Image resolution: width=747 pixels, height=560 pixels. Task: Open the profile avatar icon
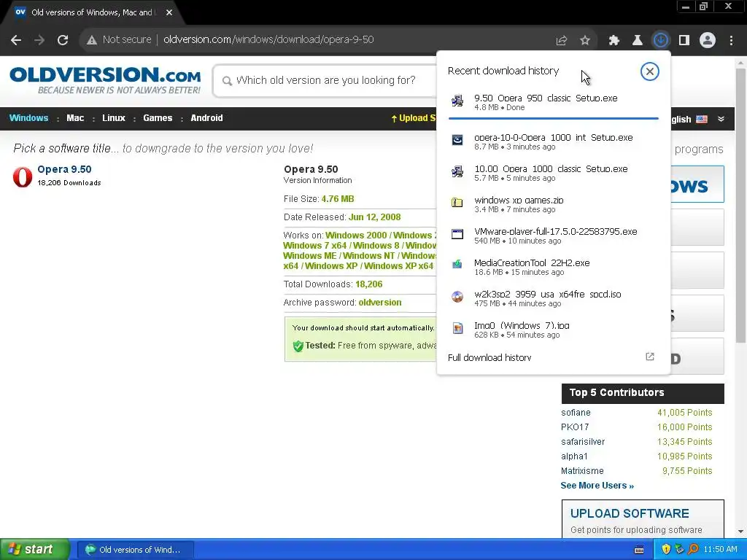[708, 40]
